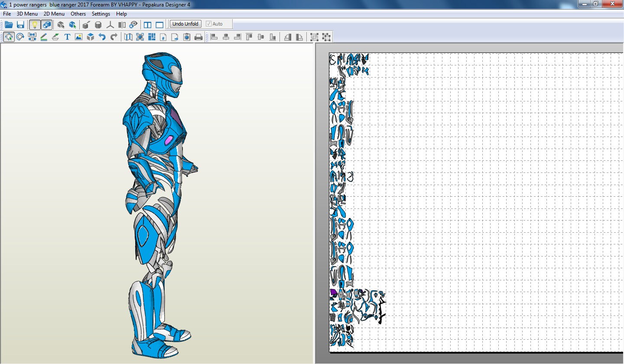624x364 pixels.
Task: Select the Text input tool
Action: (67, 37)
